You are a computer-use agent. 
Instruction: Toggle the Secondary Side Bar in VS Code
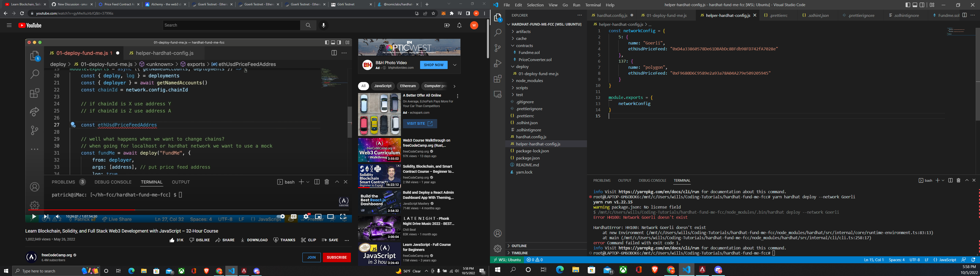(922, 5)
